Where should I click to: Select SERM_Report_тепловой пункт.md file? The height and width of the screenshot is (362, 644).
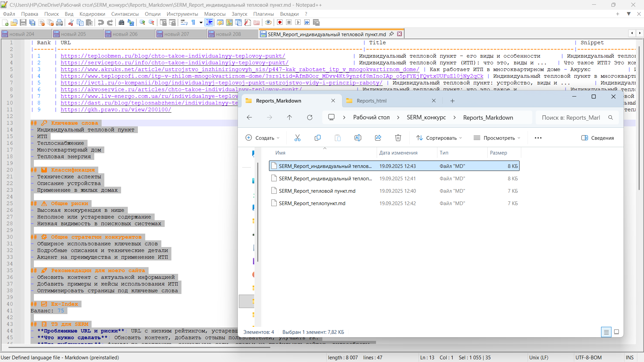pyautogui.click(x=394, y=191)
